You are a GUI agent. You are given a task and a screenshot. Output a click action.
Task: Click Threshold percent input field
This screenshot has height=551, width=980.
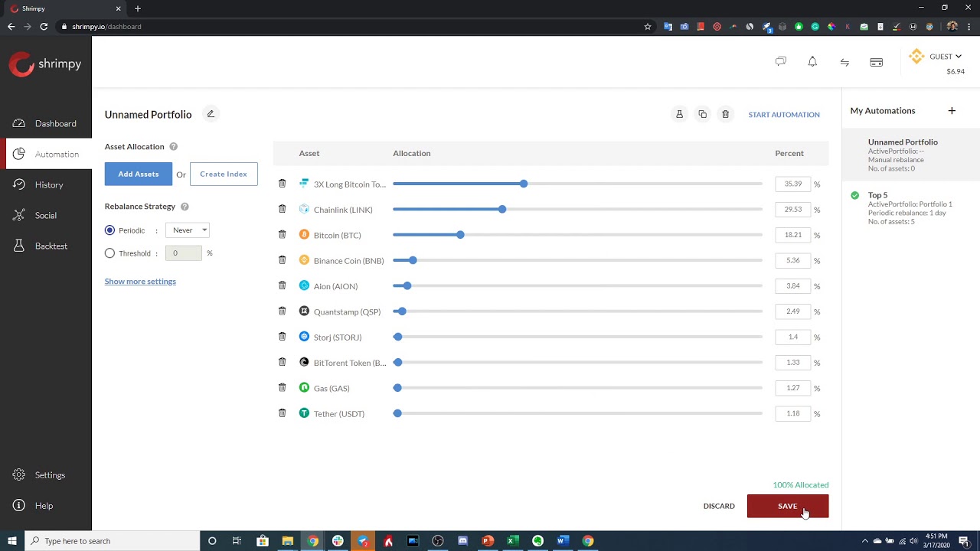click(x=184, y=253)
